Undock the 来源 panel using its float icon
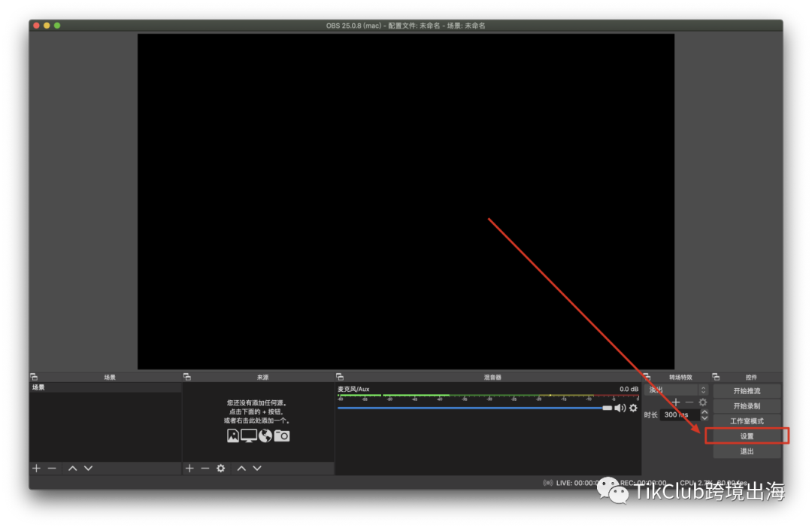This screenshot has width=812, height=528. (187, 377)
